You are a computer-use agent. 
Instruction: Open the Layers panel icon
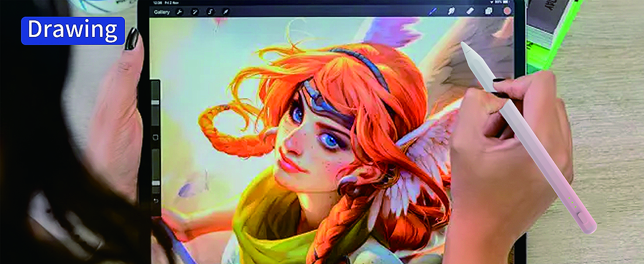click(489, 11)
